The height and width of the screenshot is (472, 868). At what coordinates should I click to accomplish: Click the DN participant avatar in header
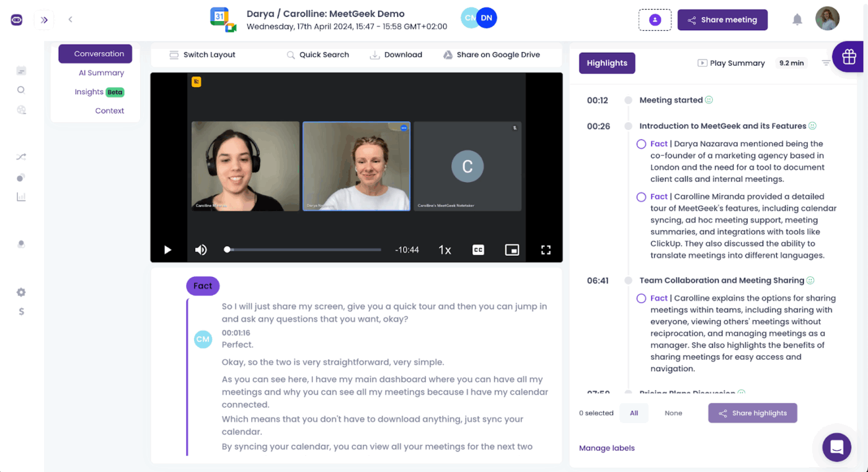click(x=487, y=18)
